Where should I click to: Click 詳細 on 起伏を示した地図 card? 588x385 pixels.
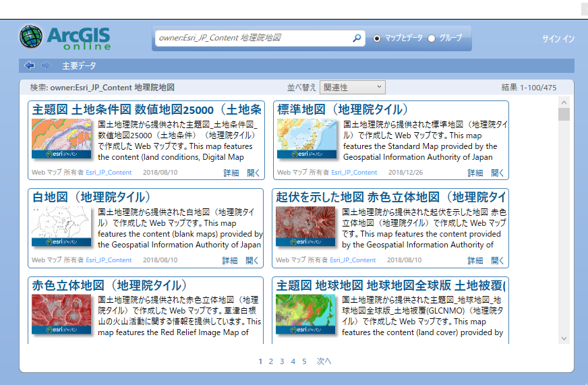click(475, 260)
